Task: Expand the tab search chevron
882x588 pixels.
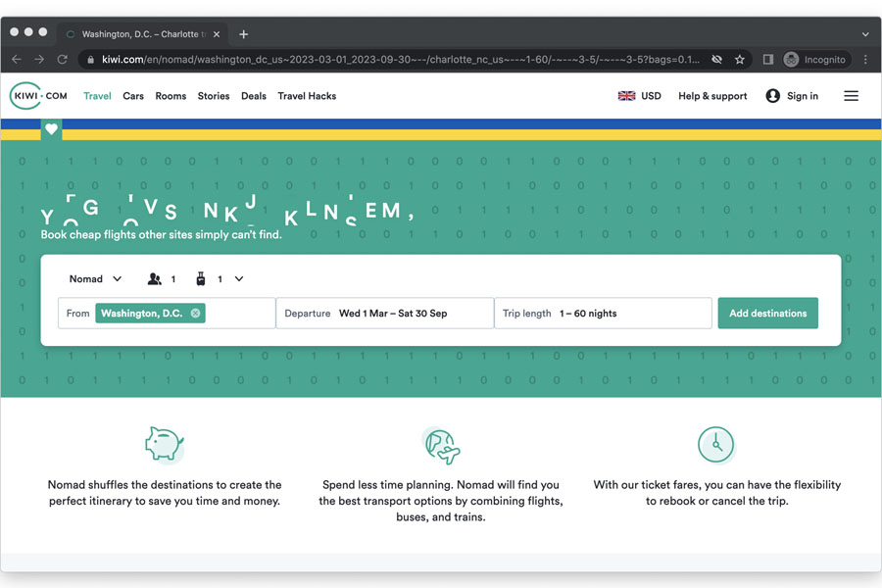Action: 865,34
